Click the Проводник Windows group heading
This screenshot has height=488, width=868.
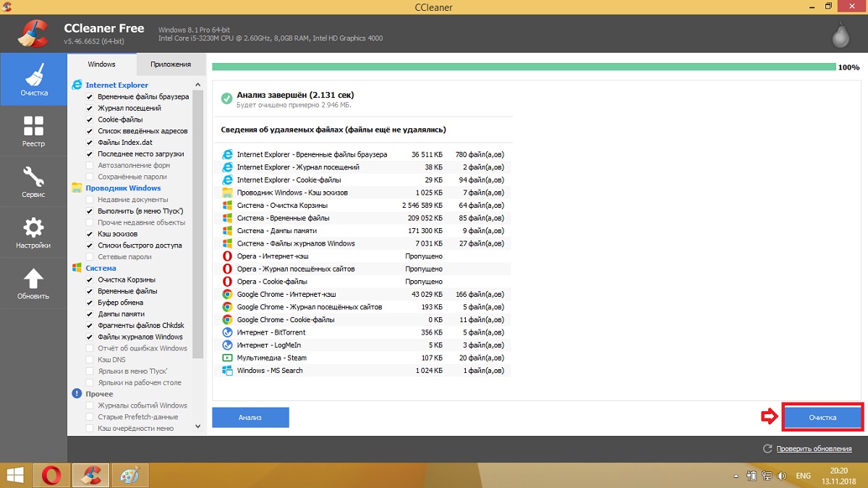coord(123,188)
